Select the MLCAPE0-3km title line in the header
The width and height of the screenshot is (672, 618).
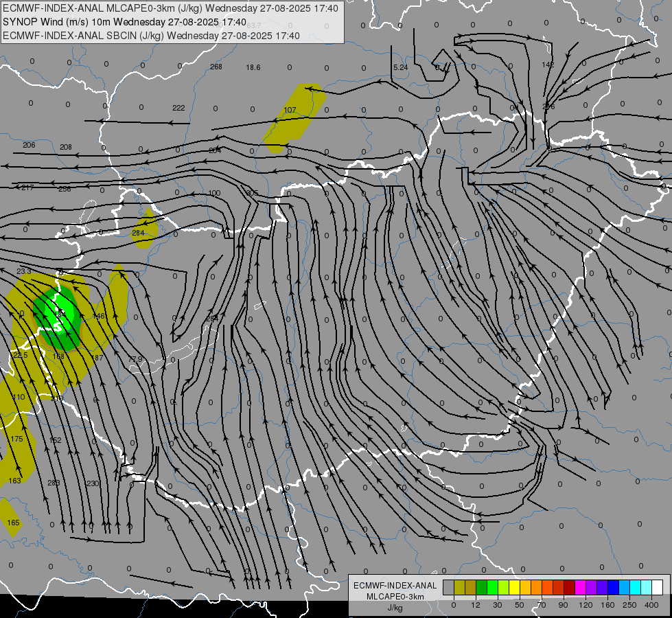(170, 8)
